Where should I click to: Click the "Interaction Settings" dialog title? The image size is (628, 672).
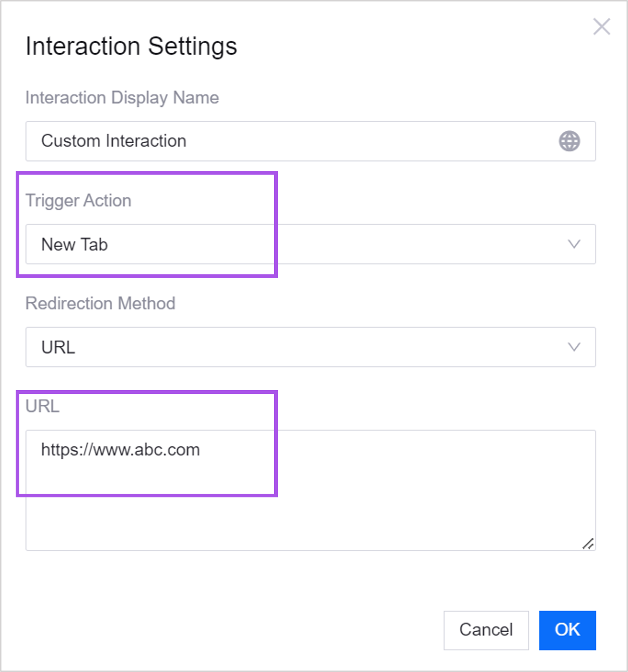131,47
